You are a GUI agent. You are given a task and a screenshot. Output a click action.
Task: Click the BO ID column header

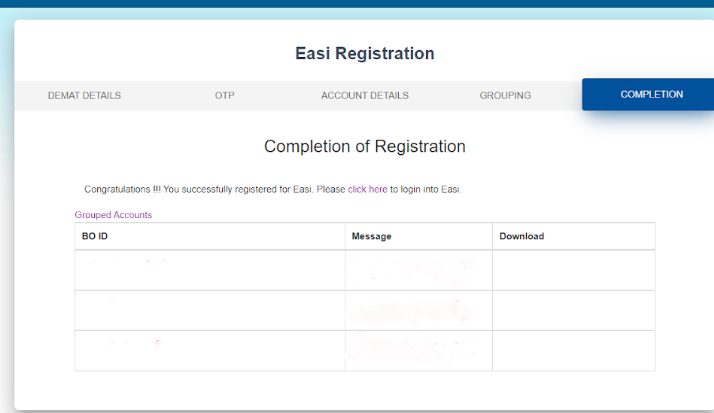click(94, 236)
